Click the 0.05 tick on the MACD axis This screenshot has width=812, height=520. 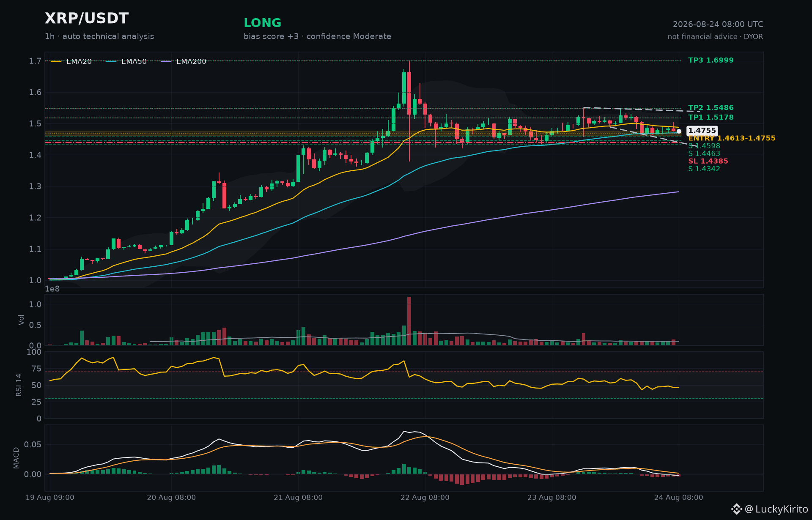coord(33,445)
